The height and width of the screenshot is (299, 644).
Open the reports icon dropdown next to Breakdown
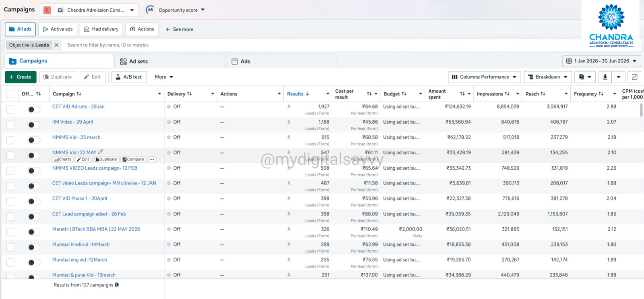(x=585, y=77)
